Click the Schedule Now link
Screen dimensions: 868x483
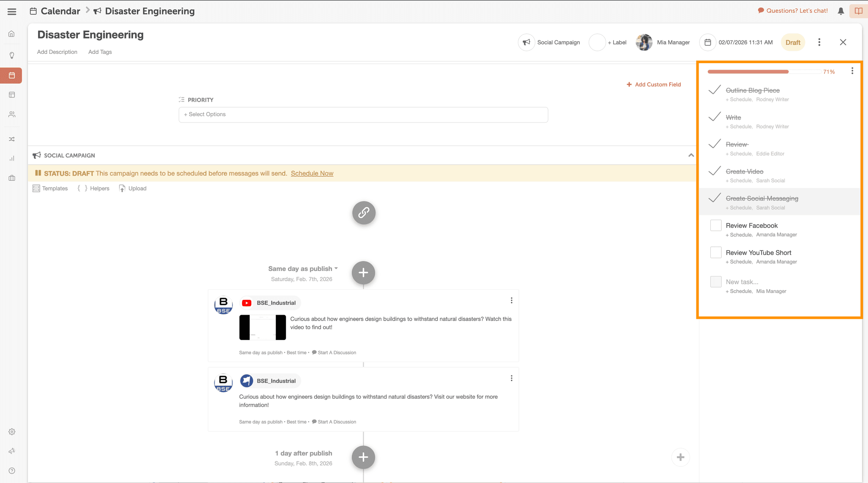click(x=312, y=173)
